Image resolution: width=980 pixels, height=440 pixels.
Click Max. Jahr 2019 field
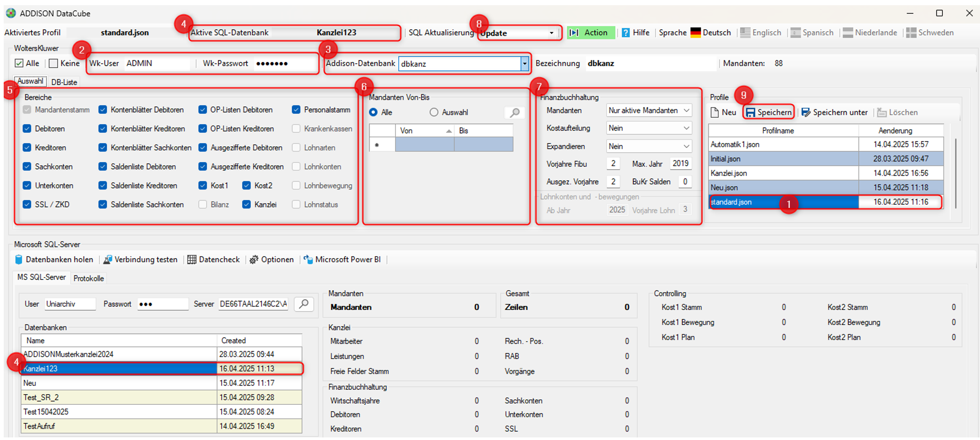(x=680, y=164)
